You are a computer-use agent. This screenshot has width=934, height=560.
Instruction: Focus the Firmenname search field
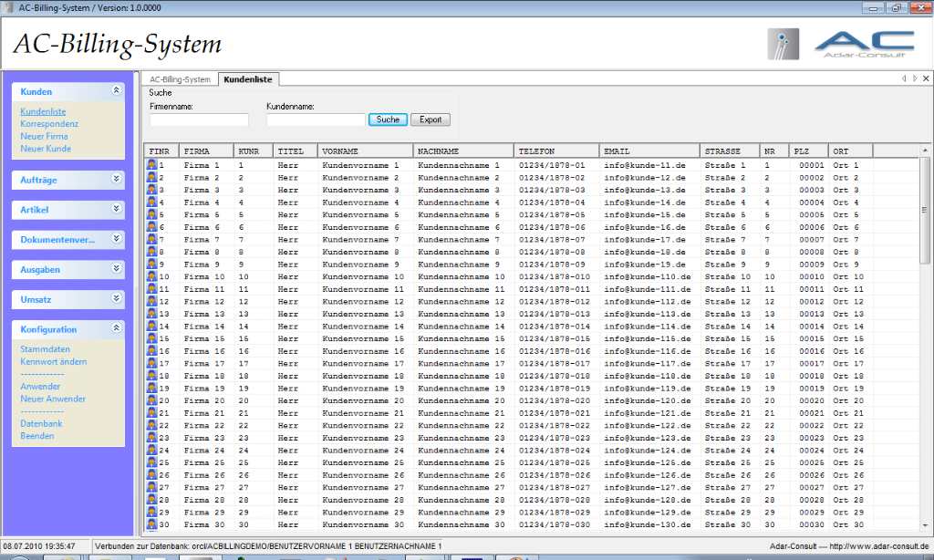point(199,119)
